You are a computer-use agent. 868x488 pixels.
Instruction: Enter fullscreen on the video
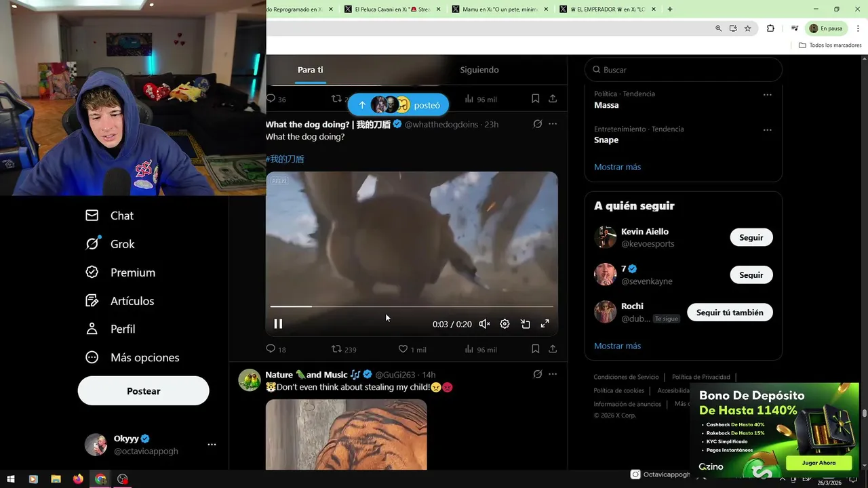[545, 324]
